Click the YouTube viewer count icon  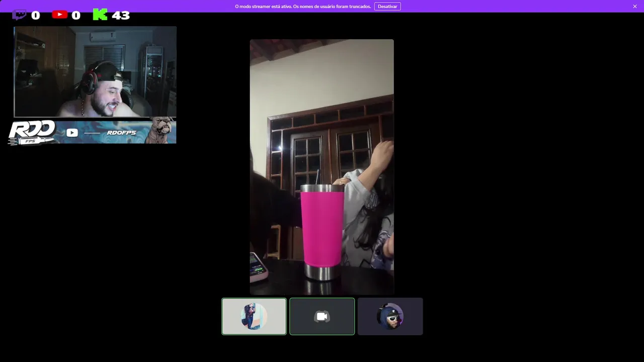pyautogui.click(x=59, y=15)
